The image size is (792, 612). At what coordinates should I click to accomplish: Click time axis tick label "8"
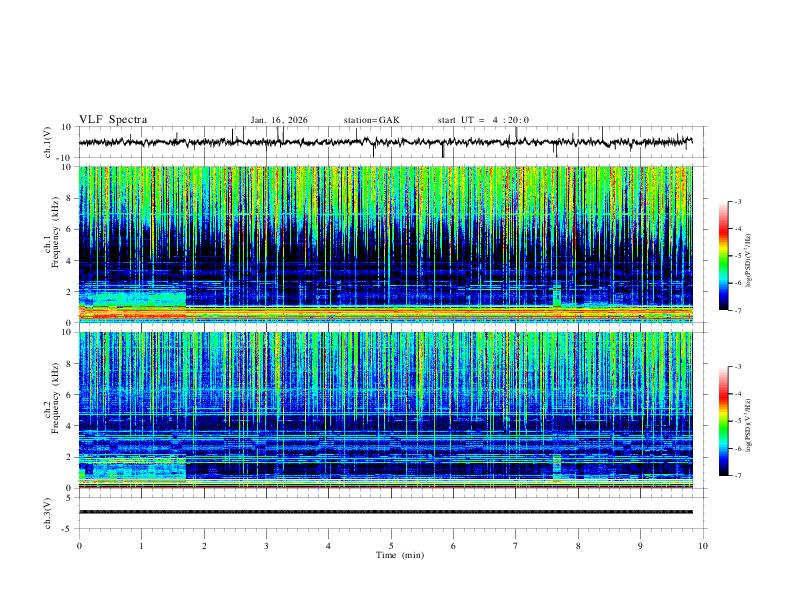point(578,546)
